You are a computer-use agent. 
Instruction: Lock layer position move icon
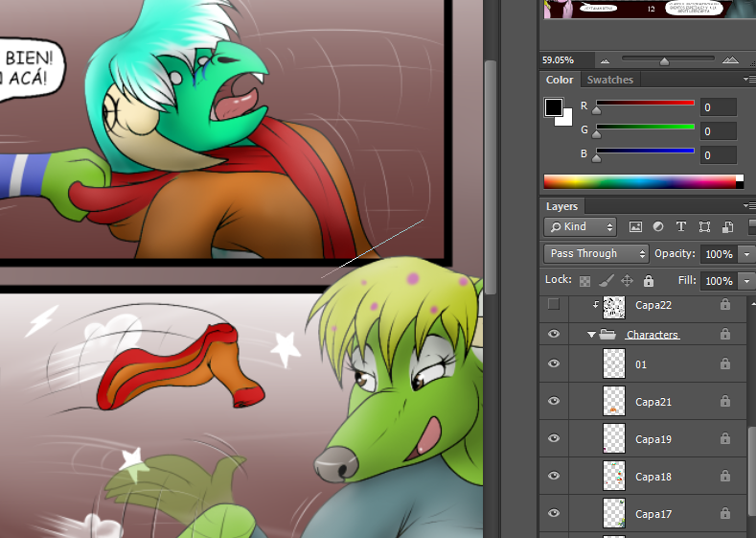627,280
